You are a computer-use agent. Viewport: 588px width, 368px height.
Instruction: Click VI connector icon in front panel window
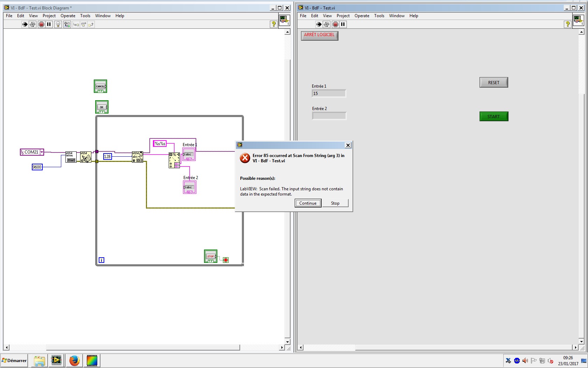578,20
